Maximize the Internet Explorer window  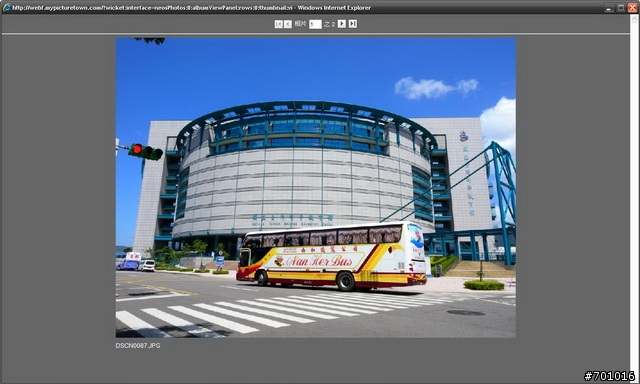tap(621, 7)
